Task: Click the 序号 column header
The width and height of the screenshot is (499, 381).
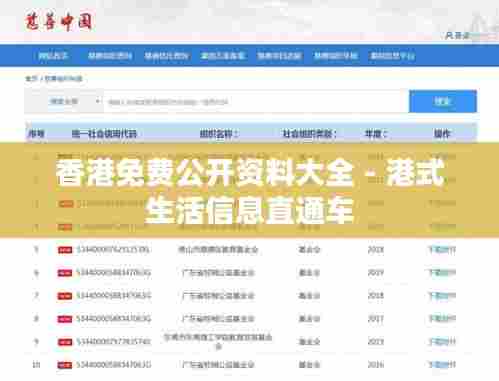Action: coord(36,134)
